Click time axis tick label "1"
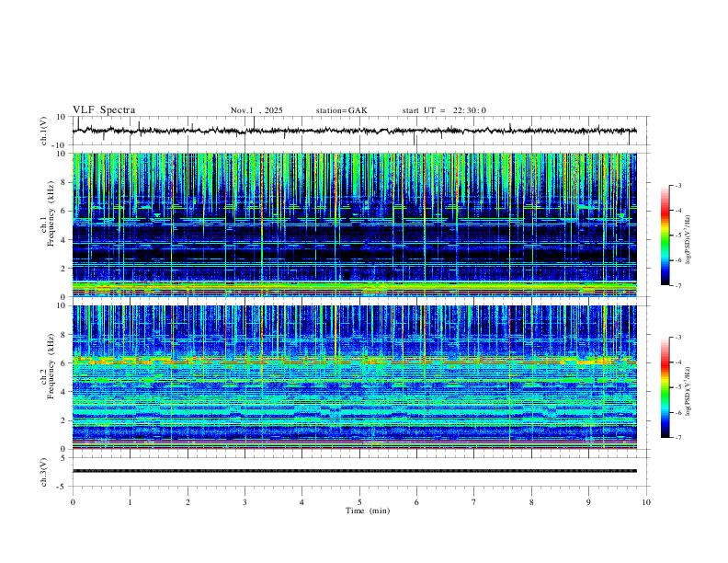This screenshot has width=728, height=563. (x=130, y=502)
